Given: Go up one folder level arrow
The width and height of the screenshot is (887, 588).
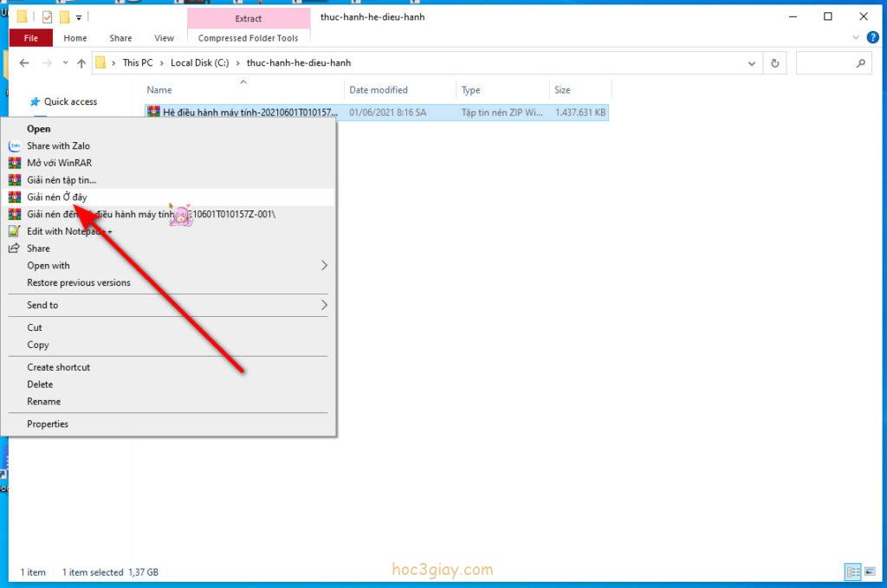Looking at the screenshot, I should [81, 63].
